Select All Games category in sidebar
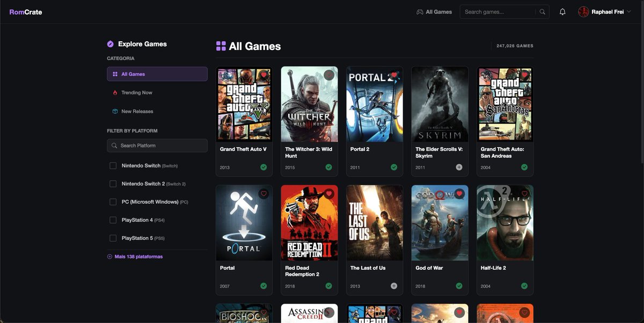This screenshot has height=323, width=644. 157,74
